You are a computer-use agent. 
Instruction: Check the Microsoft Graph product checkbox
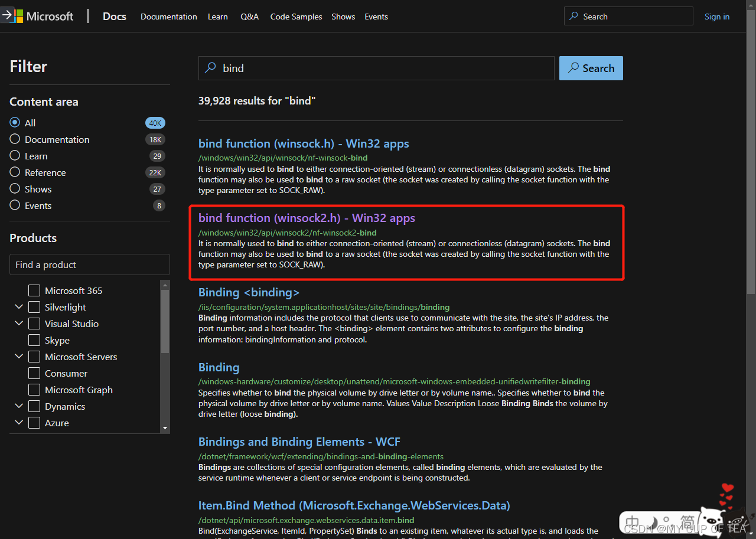click(x=34, y=390)
